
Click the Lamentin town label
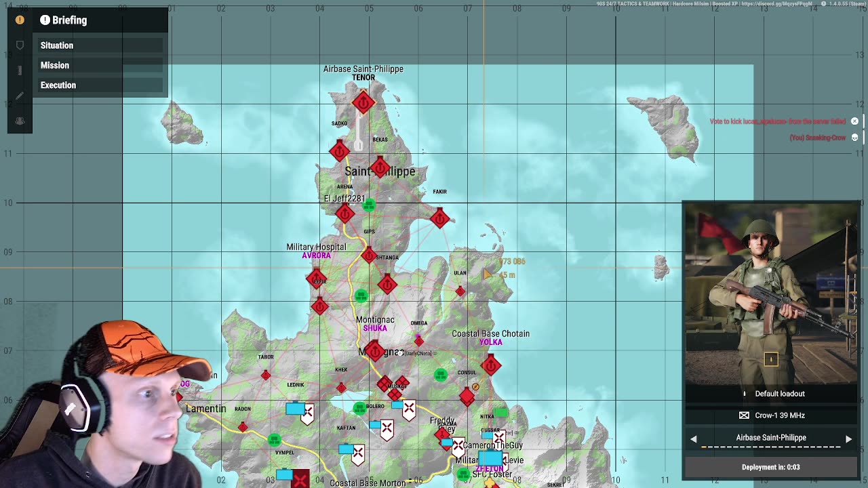205,409
